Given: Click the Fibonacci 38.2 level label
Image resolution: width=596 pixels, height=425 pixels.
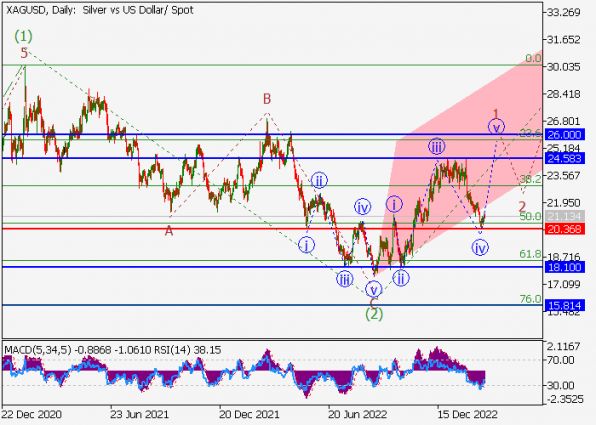Looking at the screenshot, I should tap(530, 179).
